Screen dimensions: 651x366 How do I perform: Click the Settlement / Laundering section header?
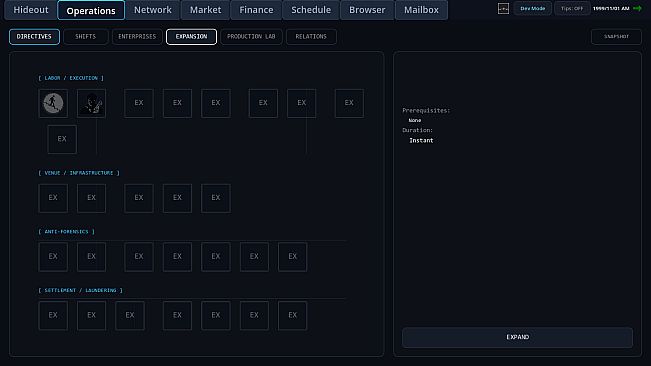click(x=81, y=290)
